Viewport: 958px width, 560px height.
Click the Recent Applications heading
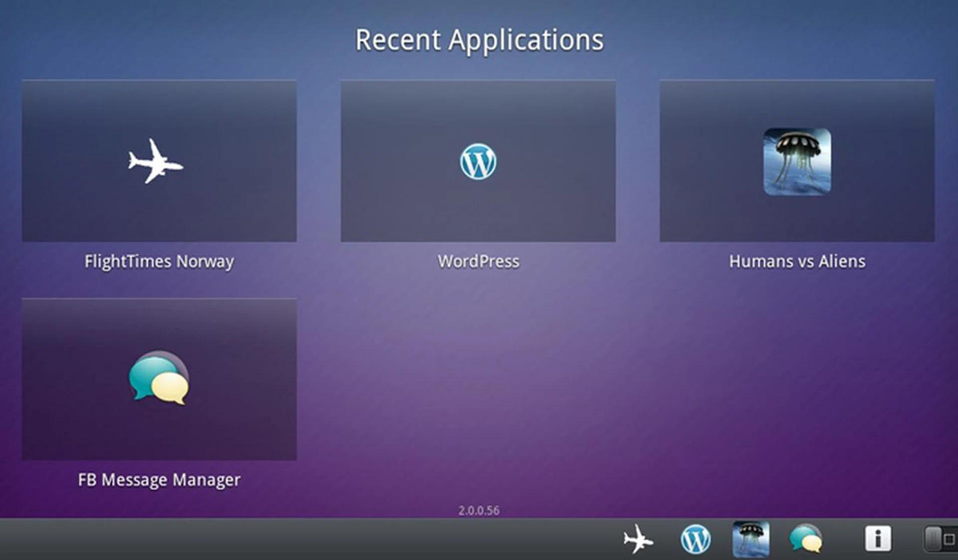479,40
